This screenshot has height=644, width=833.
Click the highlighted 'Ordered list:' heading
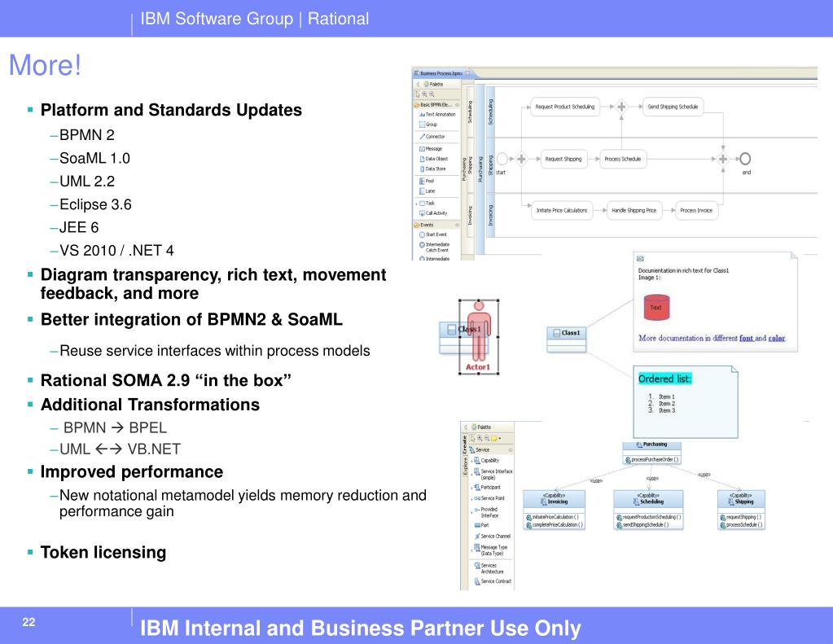(664, 379)
